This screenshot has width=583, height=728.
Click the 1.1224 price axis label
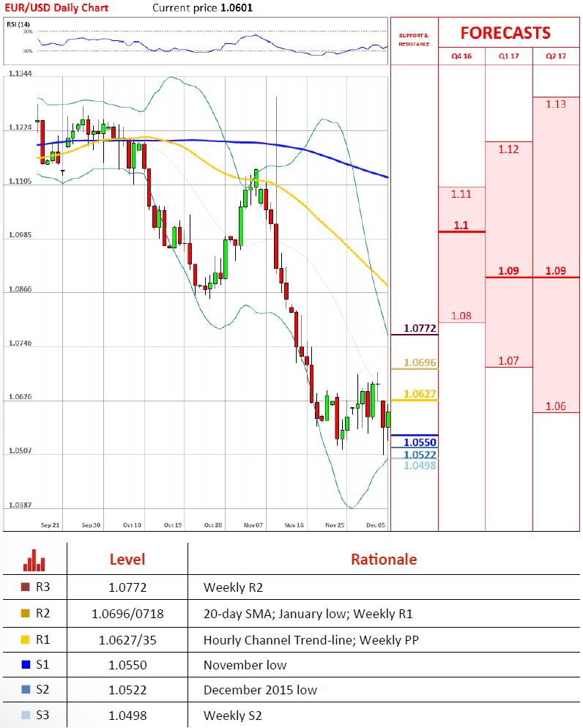click(x=21, y=127)
